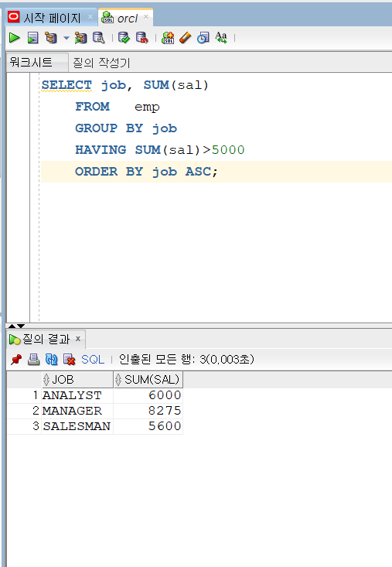Select the 워크시트 tab
392x567 pixels.
[x=37, y=62]
